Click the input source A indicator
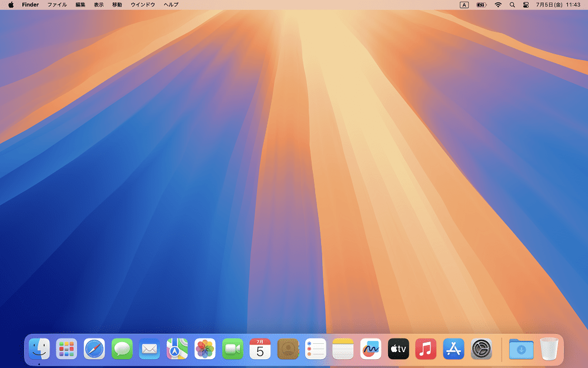The image size is (588, 368). click(x=465, y=5)
